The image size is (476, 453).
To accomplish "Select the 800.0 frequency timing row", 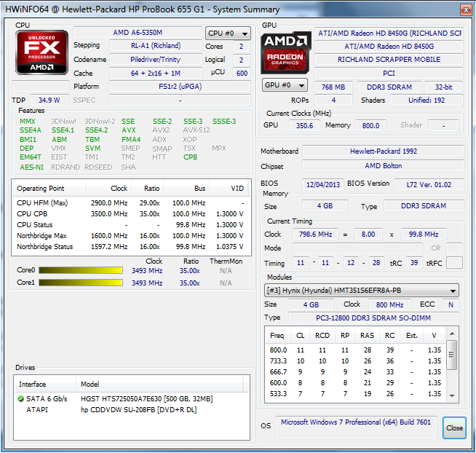I will [x=356, y=350].
